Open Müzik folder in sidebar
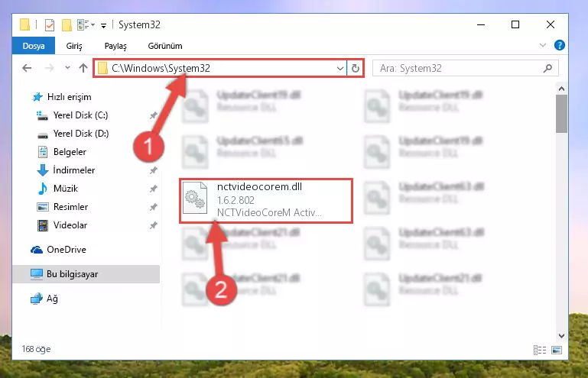Image resolution: width=588 pixels, height=378 pixels. click(58, 189)
